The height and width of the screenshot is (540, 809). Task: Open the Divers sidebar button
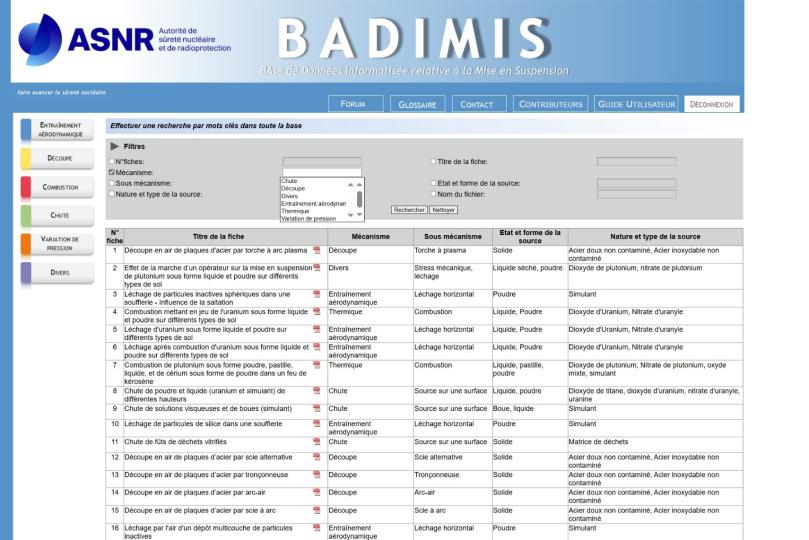(57, 272)
